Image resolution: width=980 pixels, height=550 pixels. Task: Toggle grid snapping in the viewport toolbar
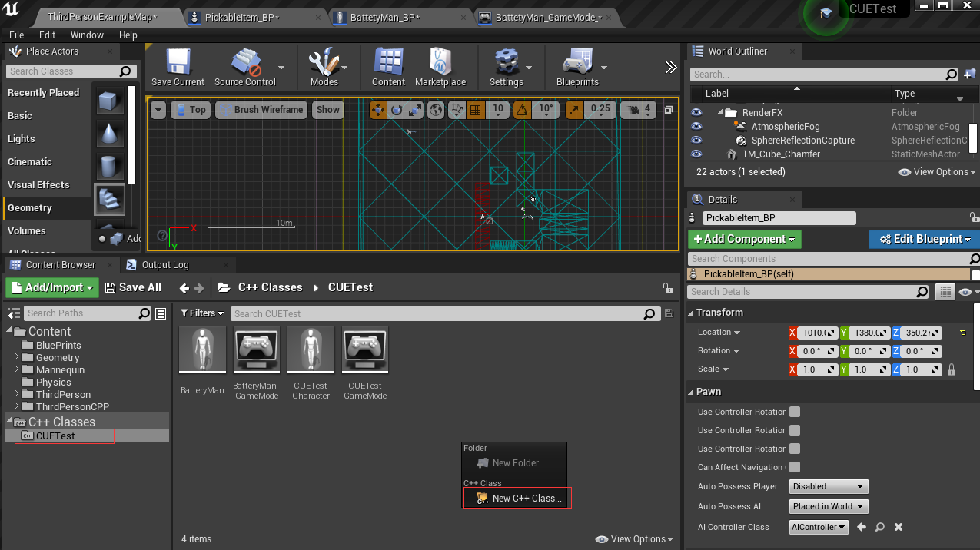click(x=475, y=110)
